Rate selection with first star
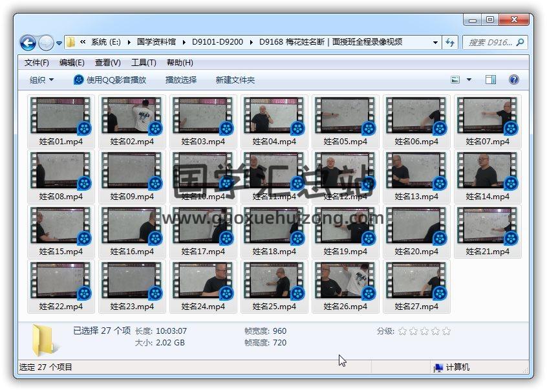The image size is (547, 392). [402, 331]
